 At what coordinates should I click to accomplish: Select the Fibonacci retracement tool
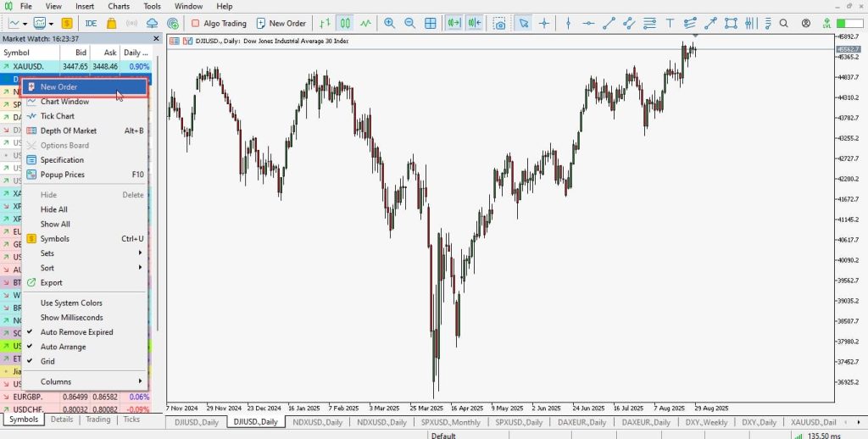[x=649, y=23]
